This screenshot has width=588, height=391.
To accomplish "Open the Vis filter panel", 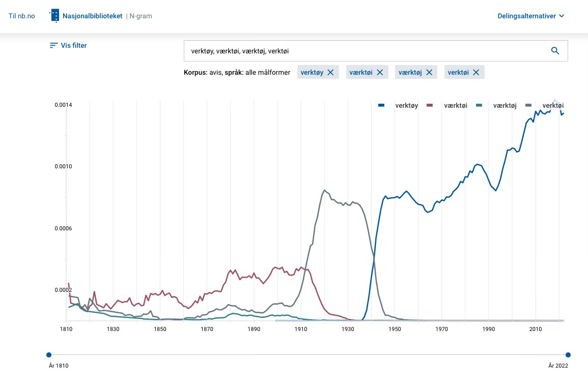I will coord(68,45).
